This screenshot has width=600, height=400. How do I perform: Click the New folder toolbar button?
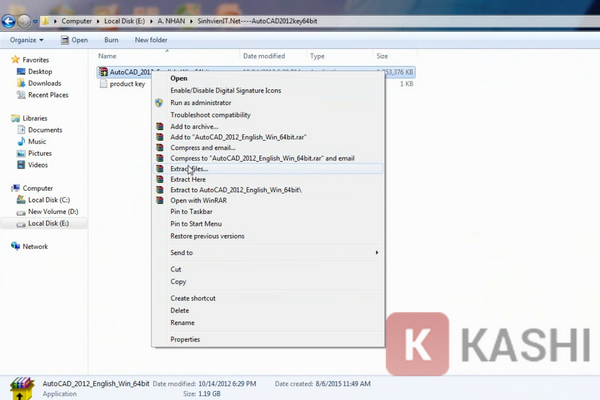(151, 40)
